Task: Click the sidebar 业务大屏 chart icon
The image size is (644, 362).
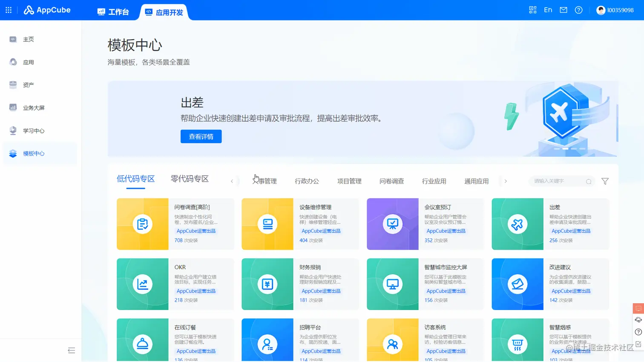Action: 13,107
